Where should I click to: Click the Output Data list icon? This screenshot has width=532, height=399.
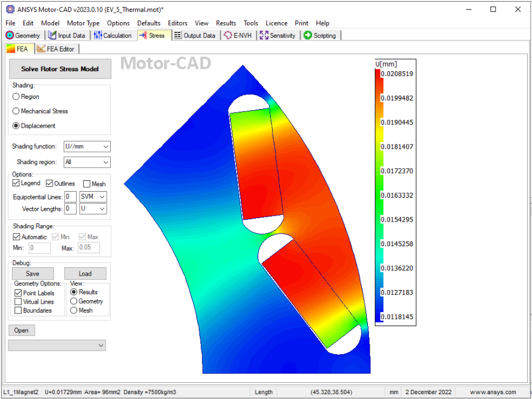coord(177,35)
